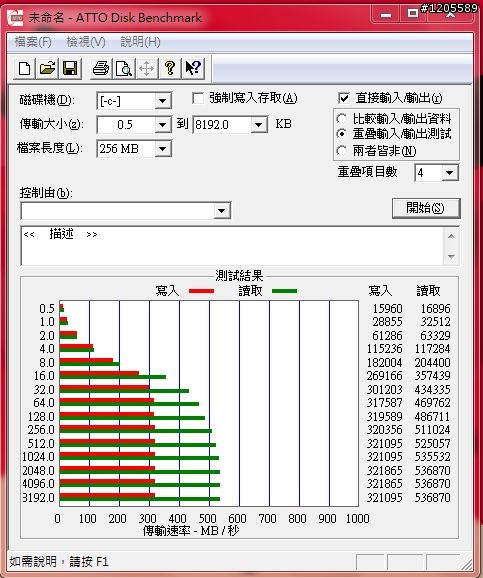The width and height of the screenshot is (483, 578).
Task: Click the read value 511024
Action: click(432, 430)
